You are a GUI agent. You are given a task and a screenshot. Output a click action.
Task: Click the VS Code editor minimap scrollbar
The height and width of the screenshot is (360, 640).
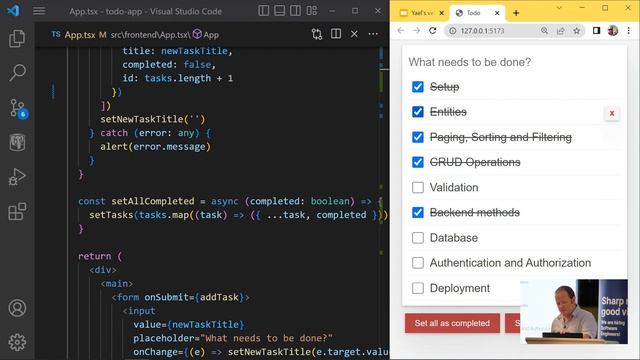pyautogui.click(x=382, y=202)
